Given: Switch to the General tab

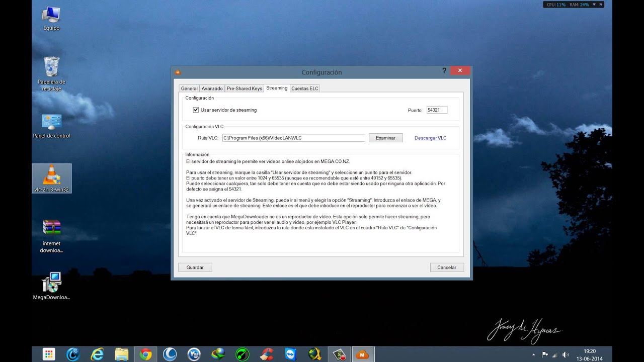Looking at the screenshot, I should tap(189, 88).
